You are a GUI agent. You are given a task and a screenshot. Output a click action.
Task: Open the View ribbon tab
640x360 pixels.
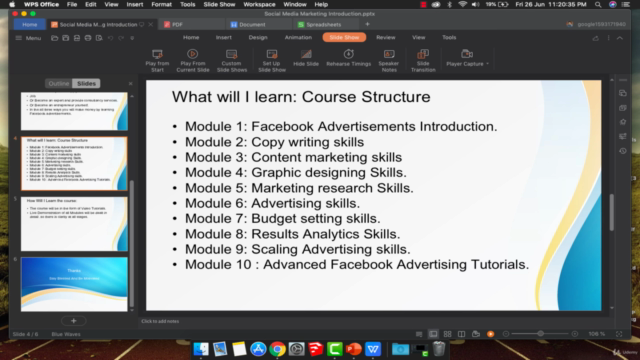pos(418,38)
